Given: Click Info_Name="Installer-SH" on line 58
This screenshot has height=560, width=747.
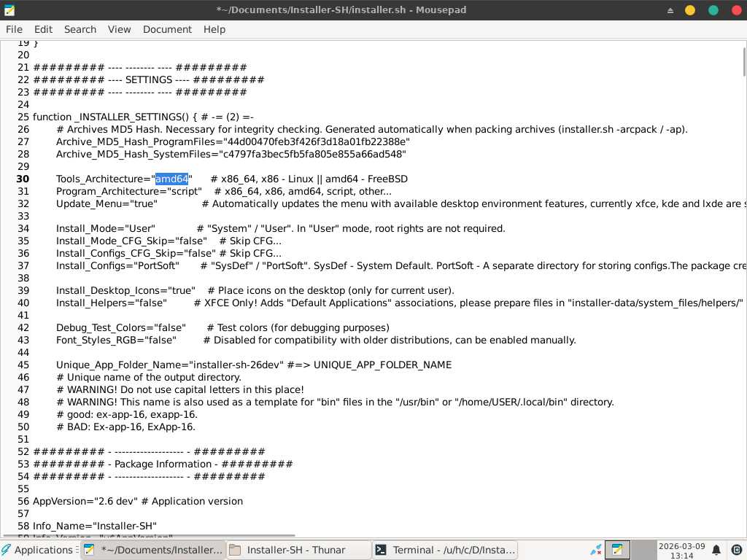Looking at the screenshot, I should (95, 526).
